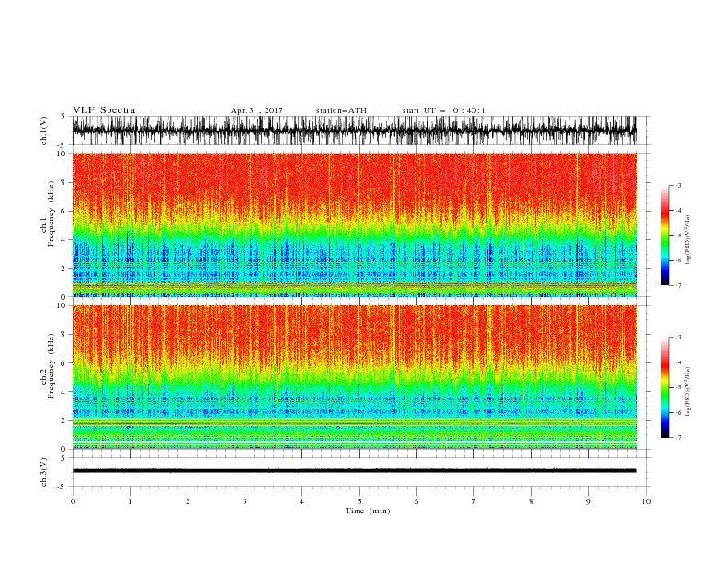Click the "2" kHz tick on ch.2 axis
728x563 pixels.
coord(63,420)
